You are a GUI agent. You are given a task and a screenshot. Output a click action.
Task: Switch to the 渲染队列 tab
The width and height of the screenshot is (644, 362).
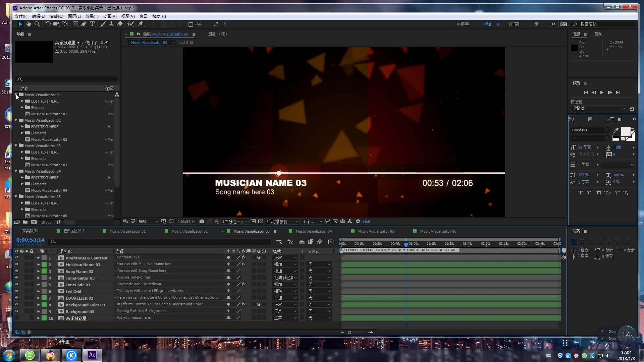click(30, 231)
